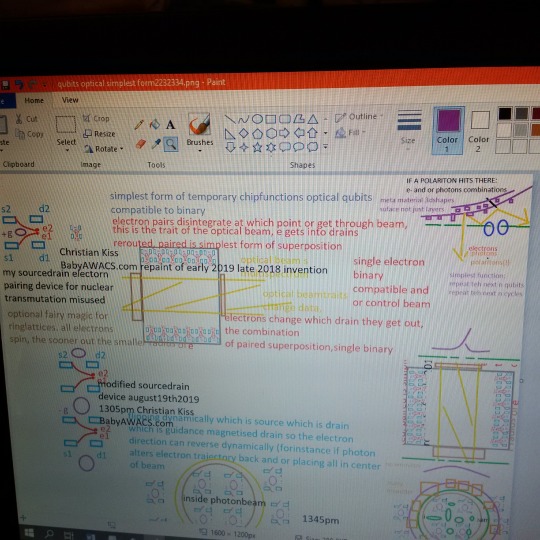The height and width of the screenshot is (540, 540).
Task: Select the Magnifier tool
Action: [x=171, y=144]
